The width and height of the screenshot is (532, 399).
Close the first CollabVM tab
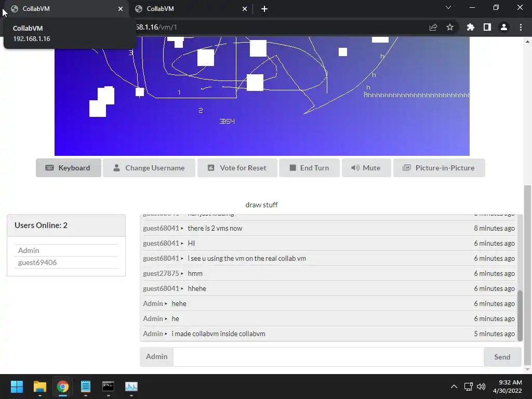point(121,9)
